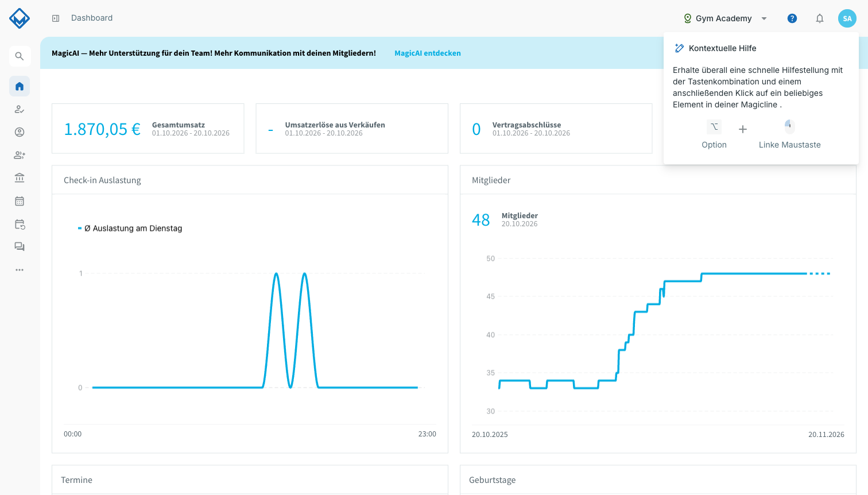Click the Gym Academy location pin icon
This screenshot has height=495, width=868.
point(688,18)
